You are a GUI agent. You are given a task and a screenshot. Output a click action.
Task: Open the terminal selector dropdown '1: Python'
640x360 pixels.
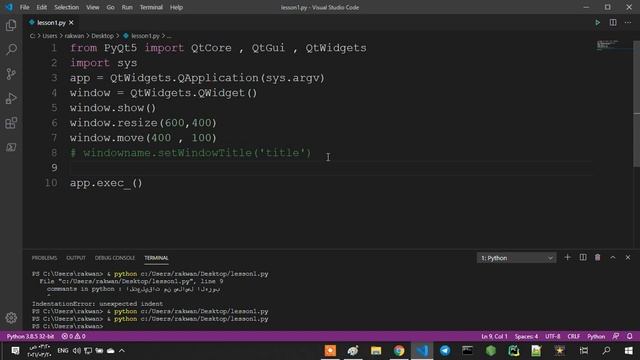click(516, 258)
